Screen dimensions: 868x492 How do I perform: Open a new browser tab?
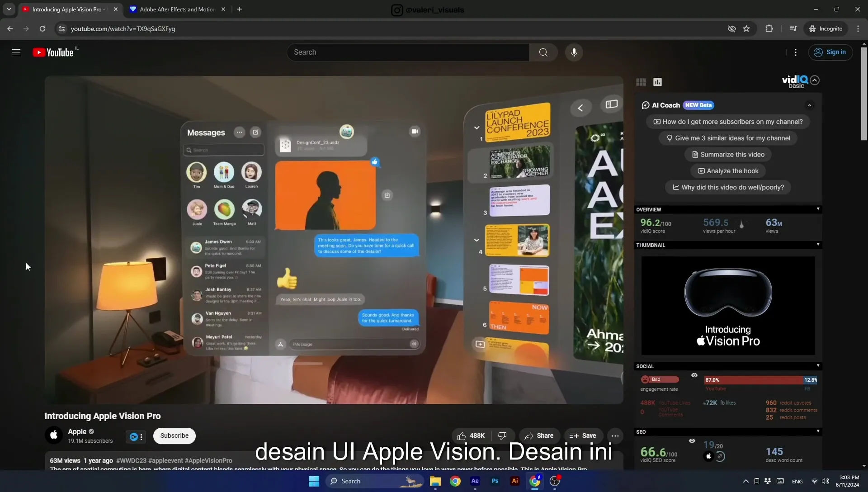tap(240, 9)
